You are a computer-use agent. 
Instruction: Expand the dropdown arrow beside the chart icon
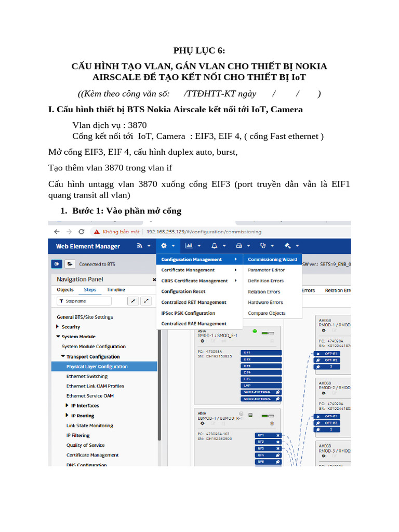(x=199, y=246)
